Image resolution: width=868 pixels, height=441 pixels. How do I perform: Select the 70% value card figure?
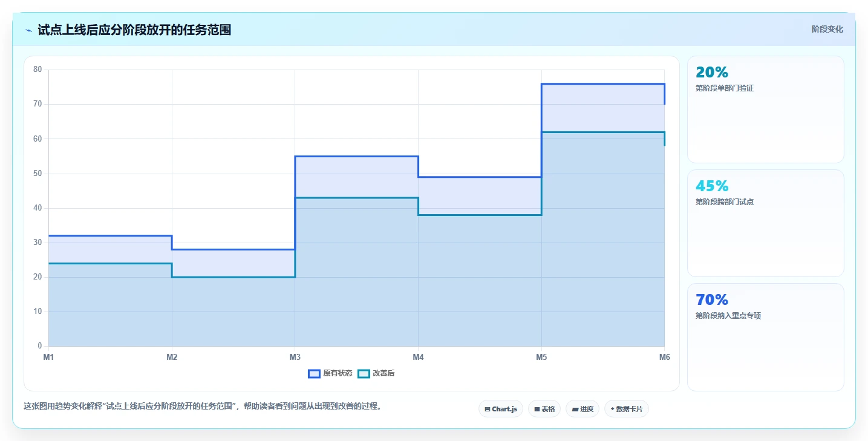(712, 299)
